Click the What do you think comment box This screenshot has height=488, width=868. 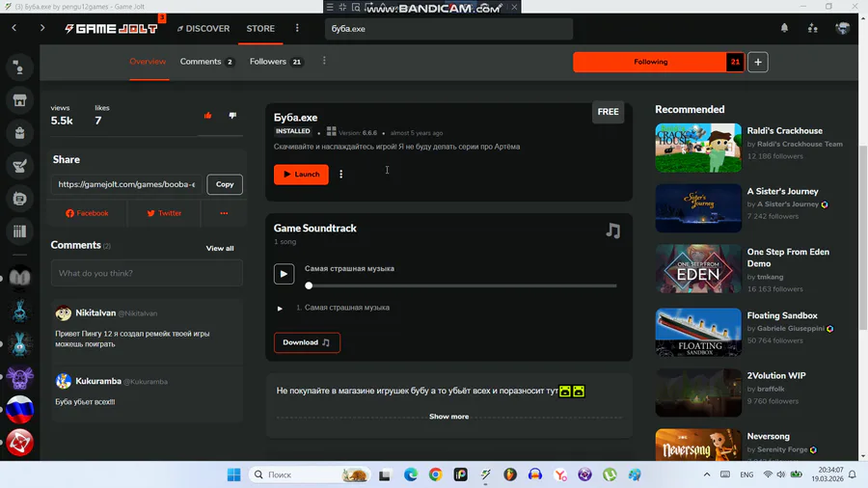point(147,273)
